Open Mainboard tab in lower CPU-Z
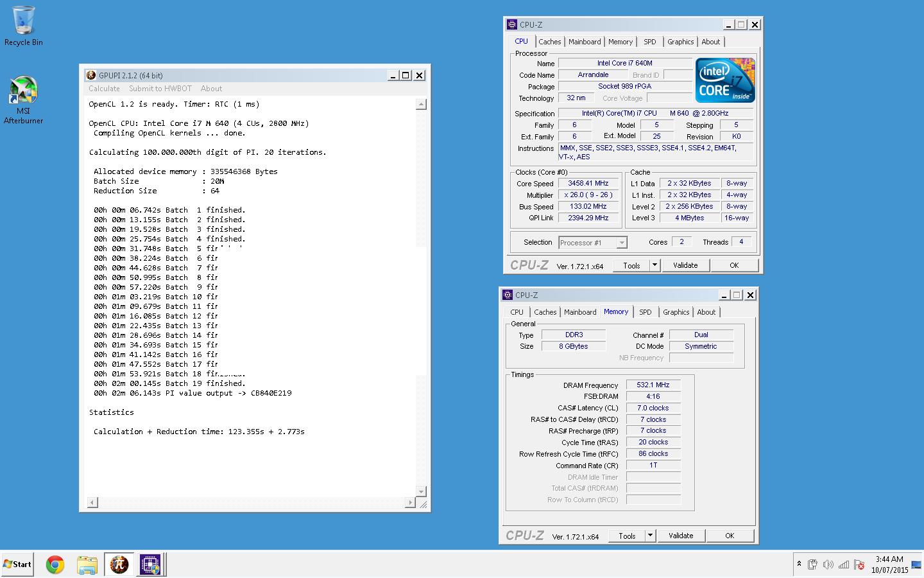Image resolution: width=924 pixels, height=578 pixels. coord(580,312)
